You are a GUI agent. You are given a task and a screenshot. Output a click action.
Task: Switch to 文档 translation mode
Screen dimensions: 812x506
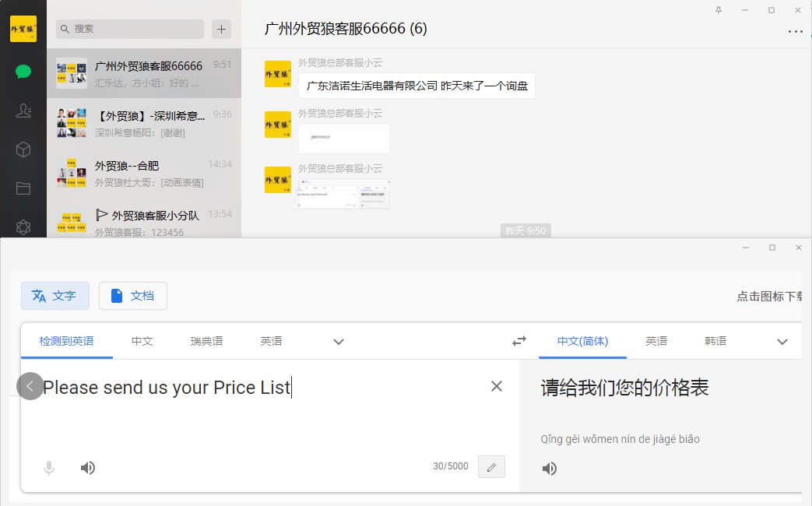[x=133, y=296]
